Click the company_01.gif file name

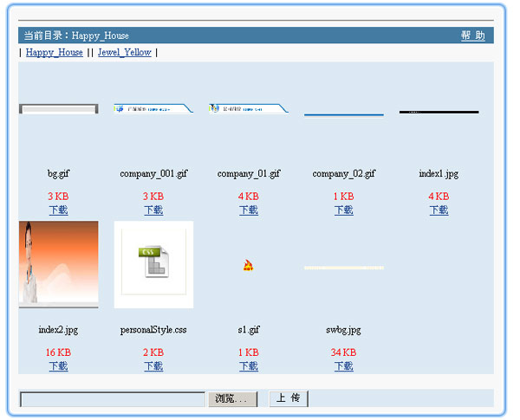click(x=249, y=174)
